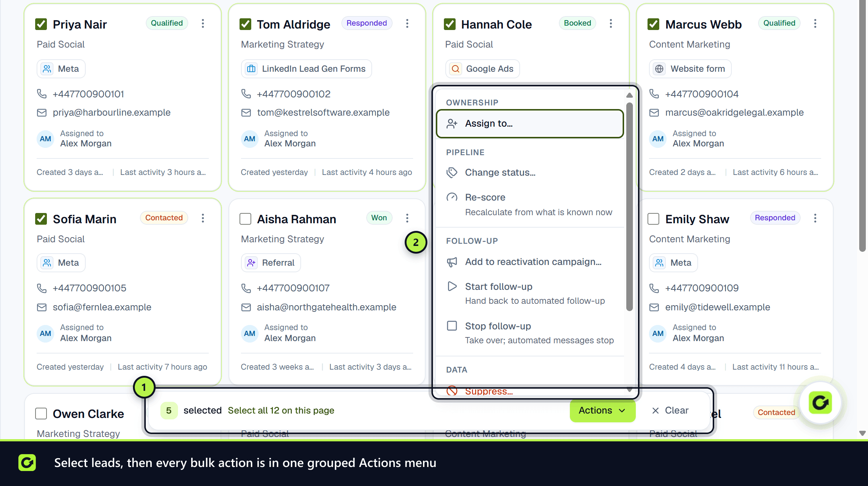Click the page vertical scrollbar thumb
Screen dimensions: 868x486
863,126
